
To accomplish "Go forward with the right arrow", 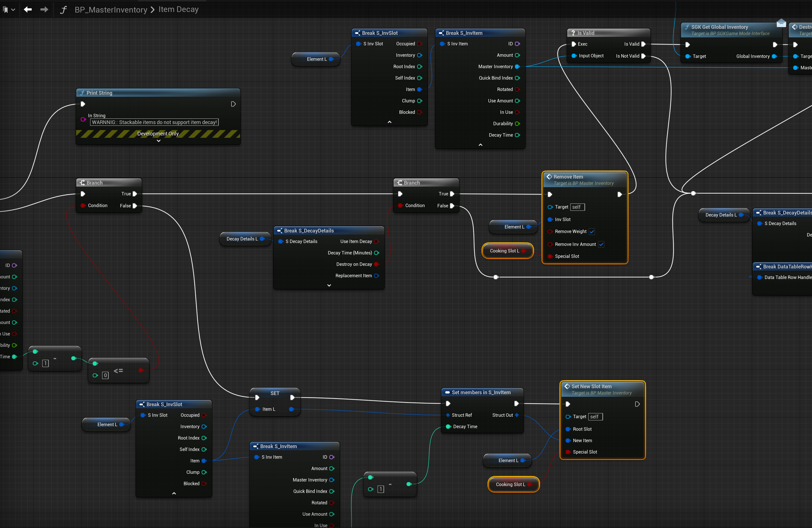I will (44, 10).
